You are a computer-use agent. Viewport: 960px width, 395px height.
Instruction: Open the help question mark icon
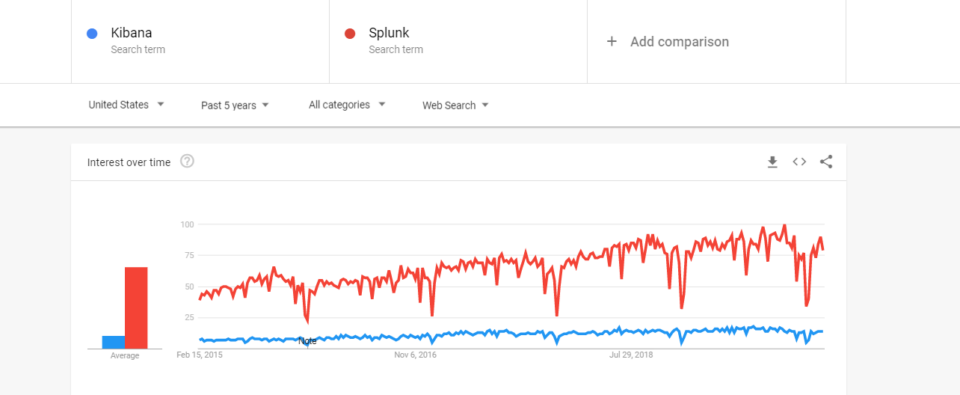[187, 162]
